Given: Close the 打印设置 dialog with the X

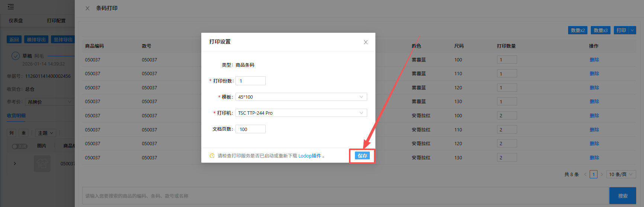Looking at the screenshot, I should click(366, 42).
